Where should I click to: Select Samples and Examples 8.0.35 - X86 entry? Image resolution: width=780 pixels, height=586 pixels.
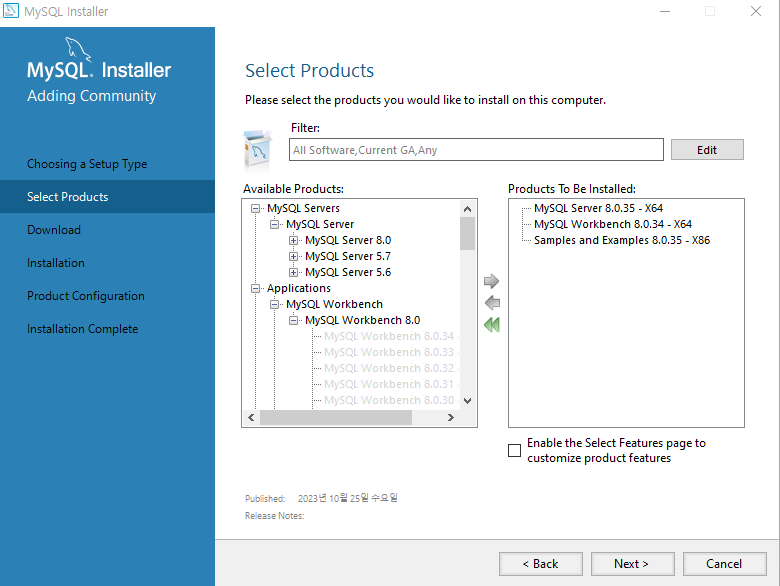622,240
